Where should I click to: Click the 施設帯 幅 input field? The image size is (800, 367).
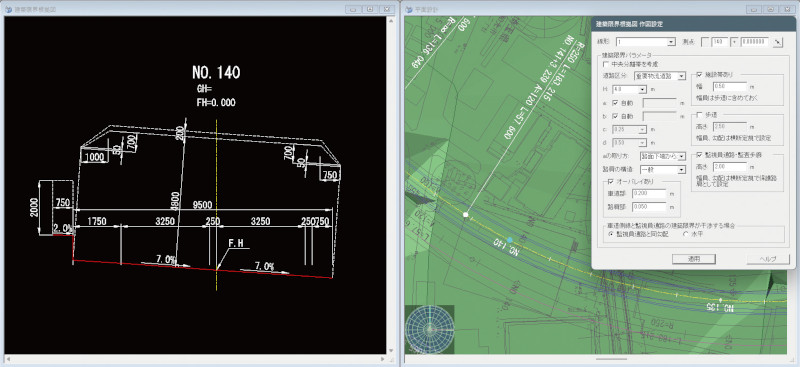click(x=730, y=87)
